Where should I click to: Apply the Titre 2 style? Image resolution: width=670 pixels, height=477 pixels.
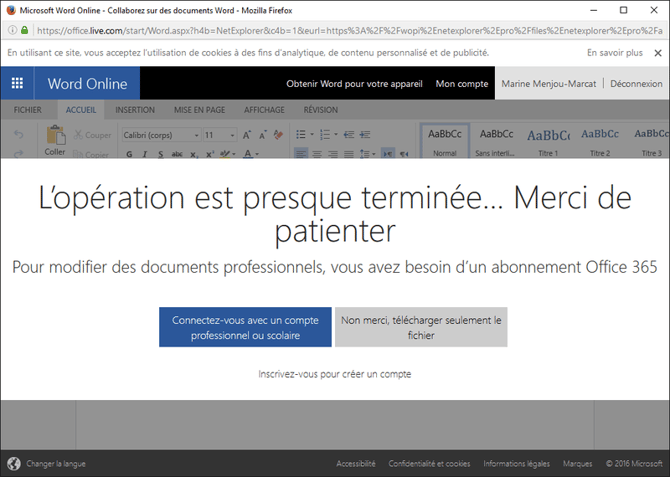coord(600,141)
